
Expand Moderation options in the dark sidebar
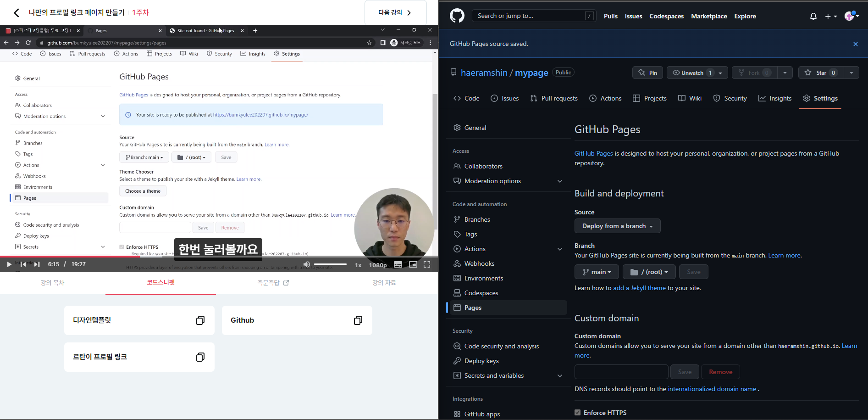pyautogui.click(x=560, y=181)
